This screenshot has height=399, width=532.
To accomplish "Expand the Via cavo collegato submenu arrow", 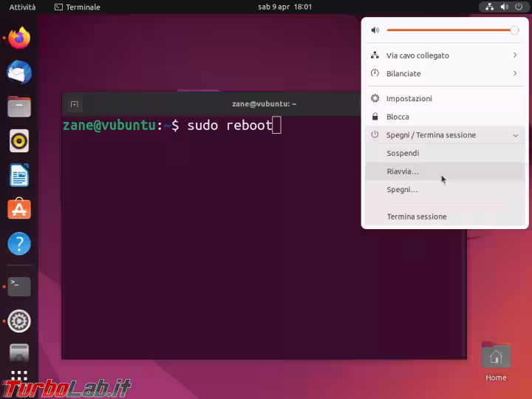I will coord(515,55).
